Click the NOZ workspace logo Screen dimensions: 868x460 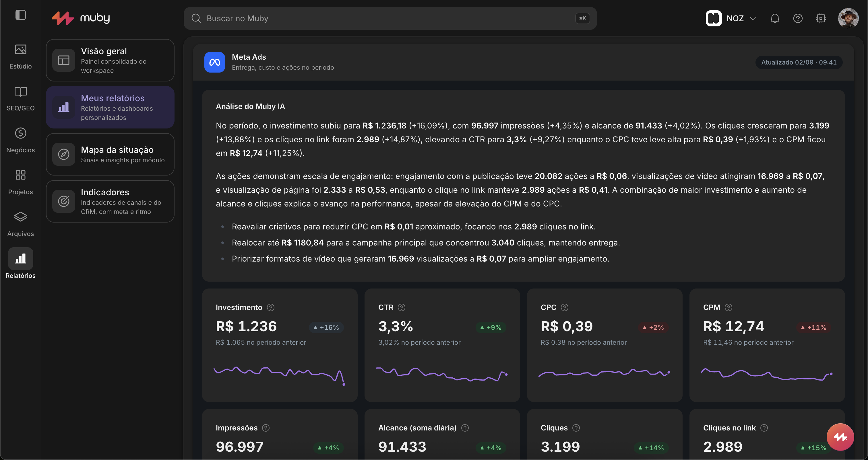pyautogui.click(x=713, y=18)
